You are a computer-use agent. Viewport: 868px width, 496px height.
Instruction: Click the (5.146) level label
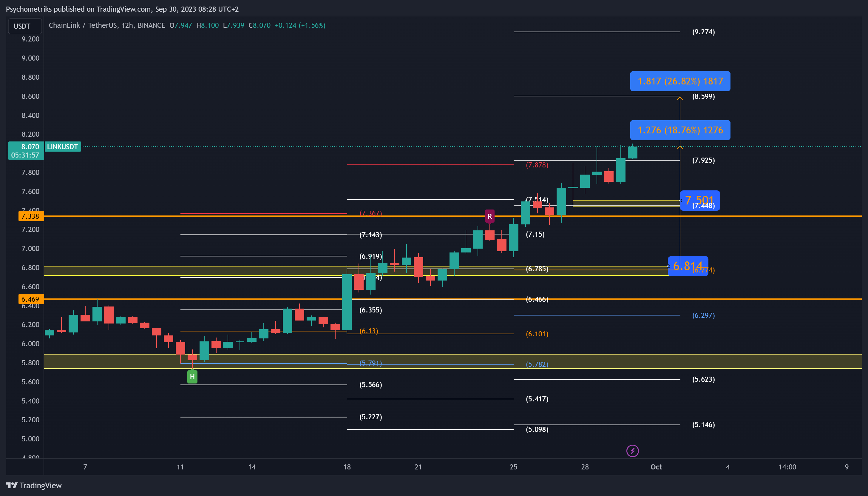[703, 425]
